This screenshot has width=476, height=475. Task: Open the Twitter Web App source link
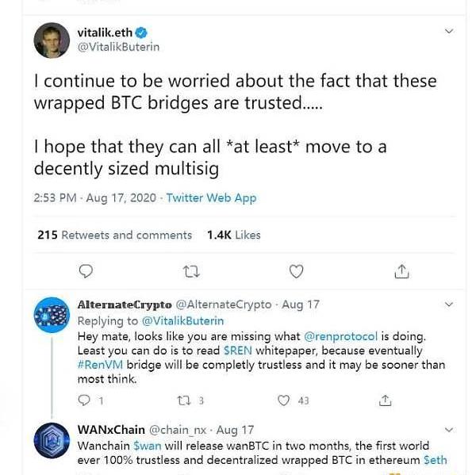[211, 197]
